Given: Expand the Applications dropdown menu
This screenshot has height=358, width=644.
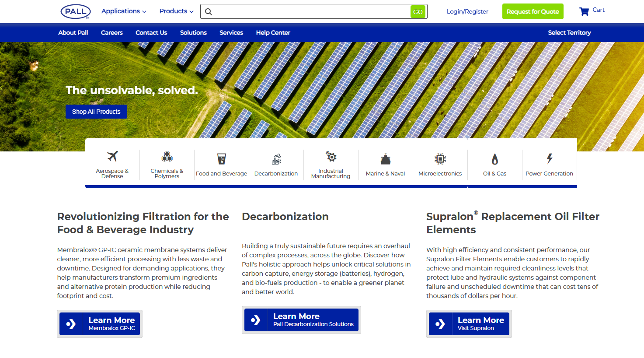Looking at the screenshot, I should tap(124, 11).
